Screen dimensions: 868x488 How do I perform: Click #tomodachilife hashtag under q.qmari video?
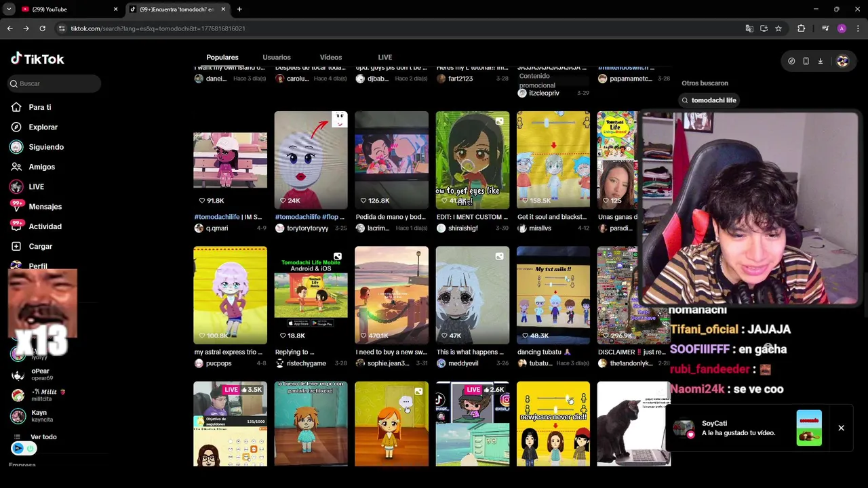point(217,217)
